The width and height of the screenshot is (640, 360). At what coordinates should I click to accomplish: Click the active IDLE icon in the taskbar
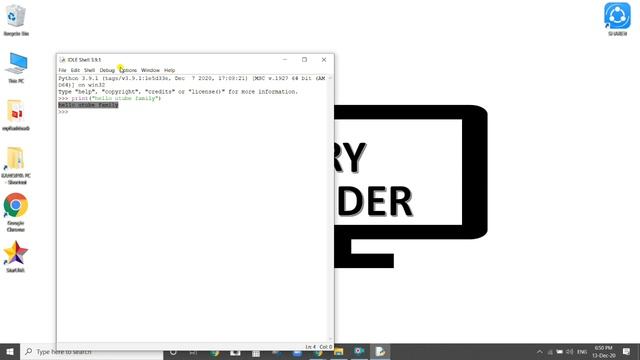[x=380, y=352]
